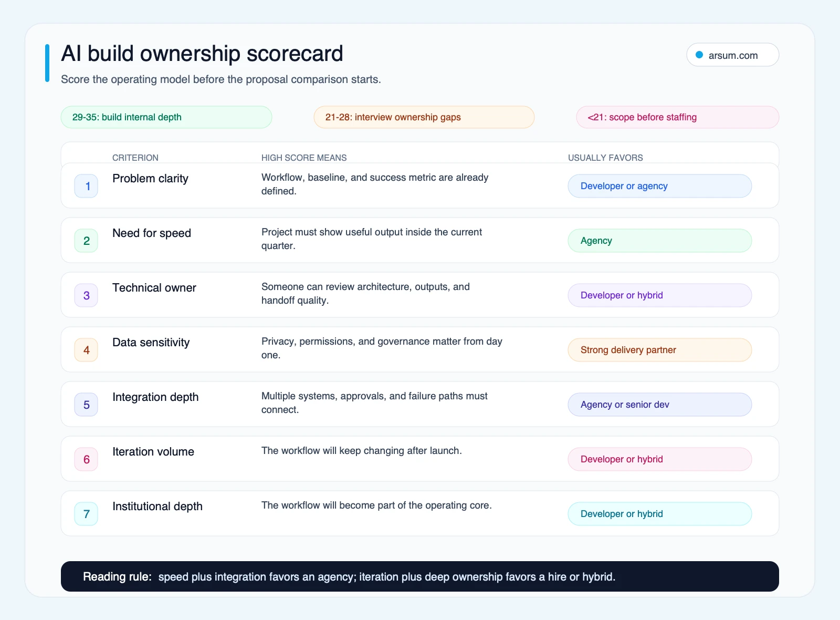Click the 'Strong delivery partner' tag
The image size is (840, 620).
click(x=660, y=350)
